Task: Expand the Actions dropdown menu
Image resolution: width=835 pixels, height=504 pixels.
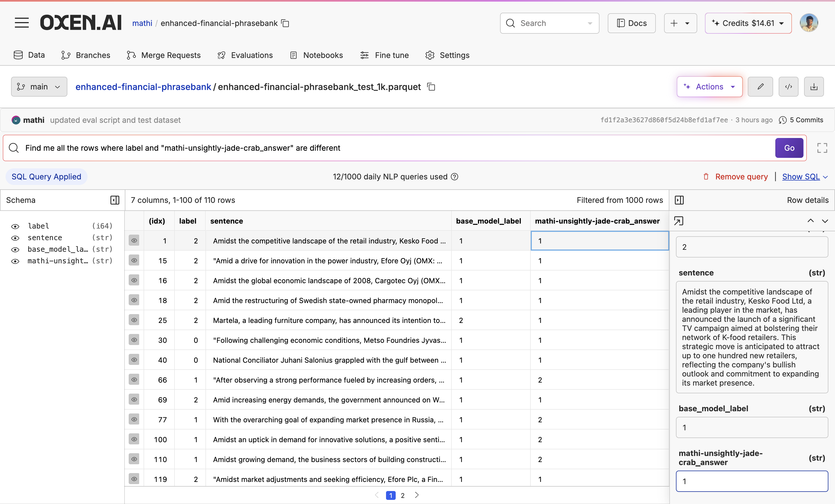Action: (x=709, y=87)
